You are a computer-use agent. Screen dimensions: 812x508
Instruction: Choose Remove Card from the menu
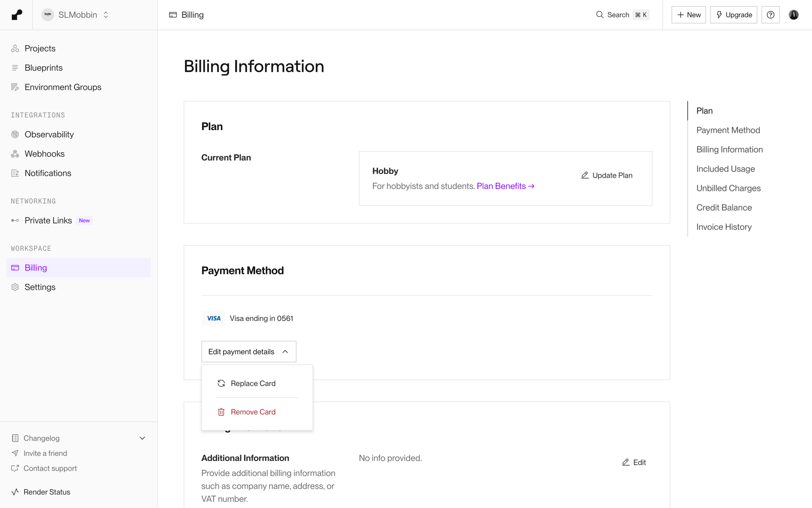257,412
